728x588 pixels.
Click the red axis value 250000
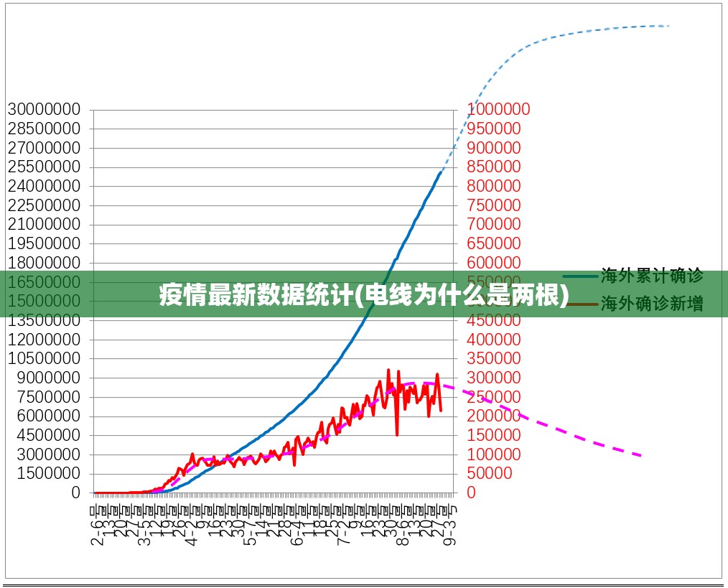click(x=493, y=397)
